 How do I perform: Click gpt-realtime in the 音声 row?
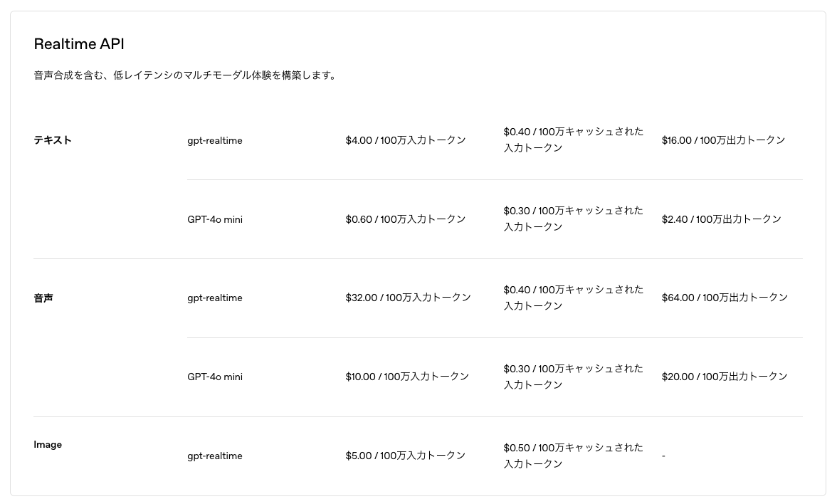(215, 298)
